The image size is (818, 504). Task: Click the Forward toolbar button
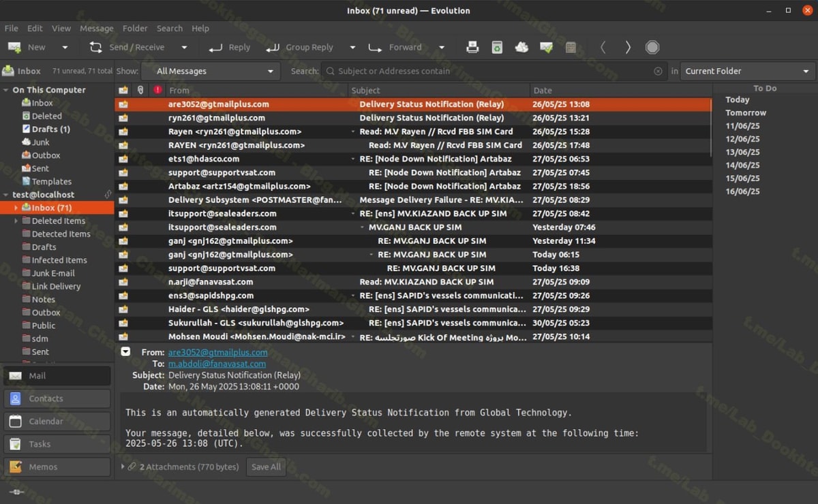coord(395,47)
